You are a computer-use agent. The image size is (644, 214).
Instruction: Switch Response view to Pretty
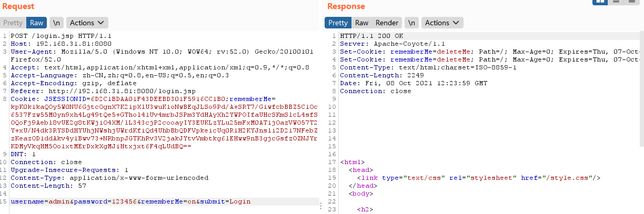tap(338, 23)
